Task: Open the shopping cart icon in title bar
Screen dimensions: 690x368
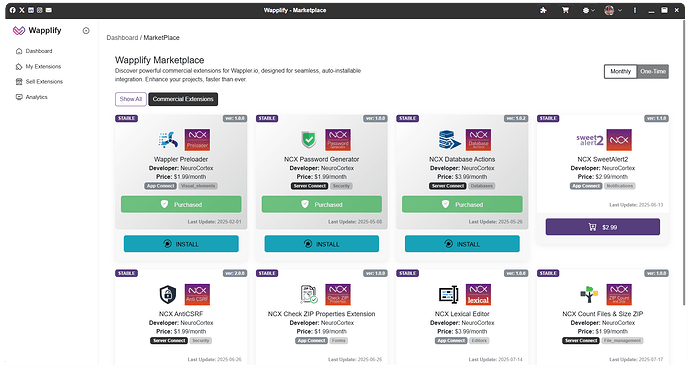Action: pos(565,10)
